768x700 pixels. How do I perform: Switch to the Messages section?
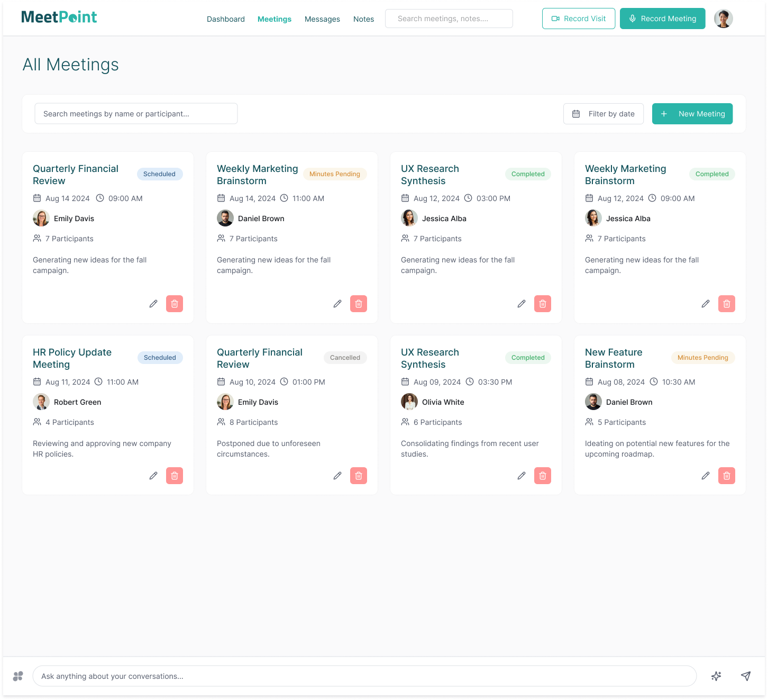[x=322, y=19]
